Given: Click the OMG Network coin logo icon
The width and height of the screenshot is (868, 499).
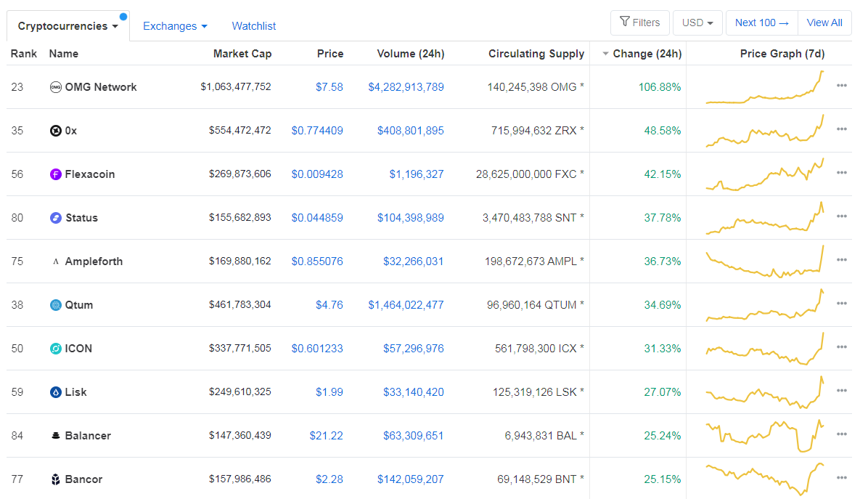Looking at the screenshot, I should (55, 87).
